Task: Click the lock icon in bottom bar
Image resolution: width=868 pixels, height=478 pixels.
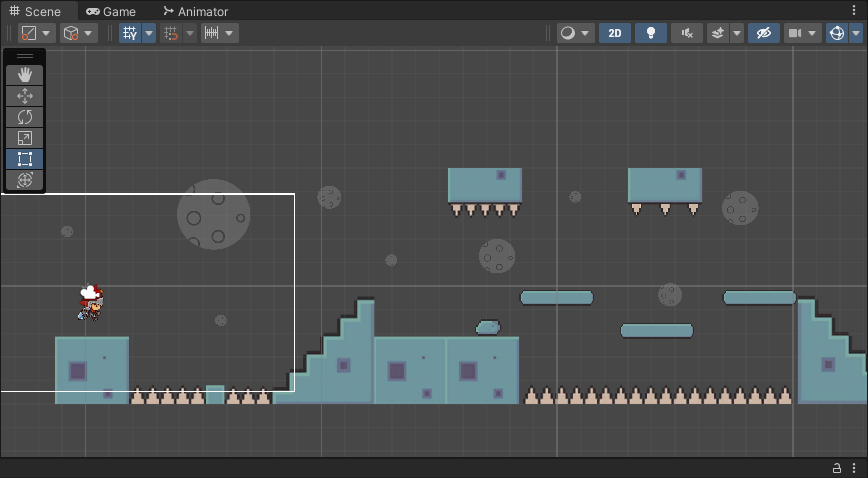Action: click(838, 468)
